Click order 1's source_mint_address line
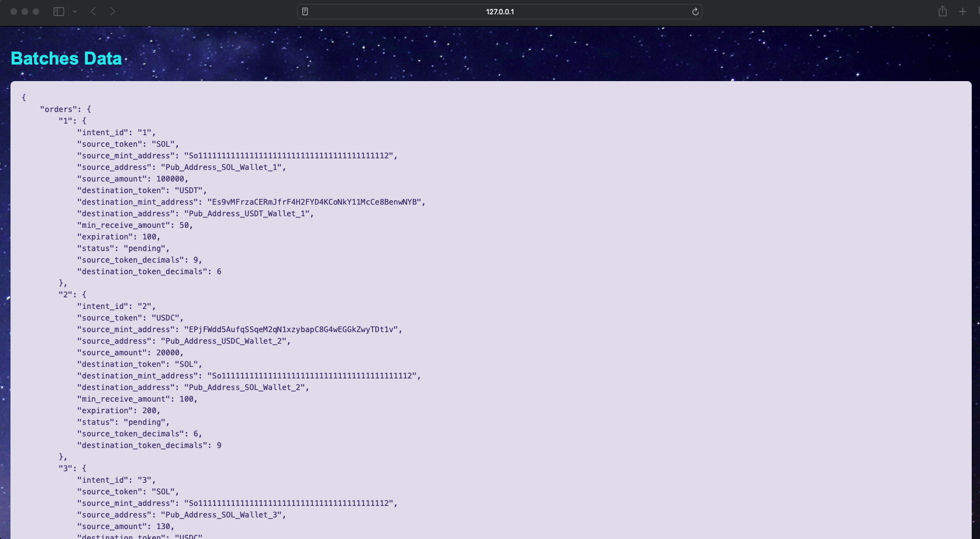This screenshot has width=980, height=539. pos(237,156)
